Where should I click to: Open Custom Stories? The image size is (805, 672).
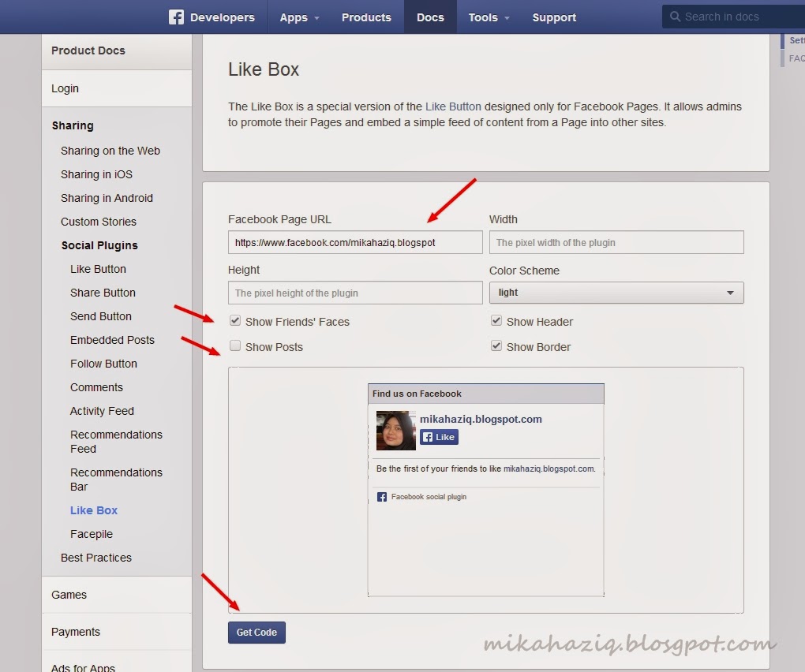pyautogui.click(x=99, y=222)
